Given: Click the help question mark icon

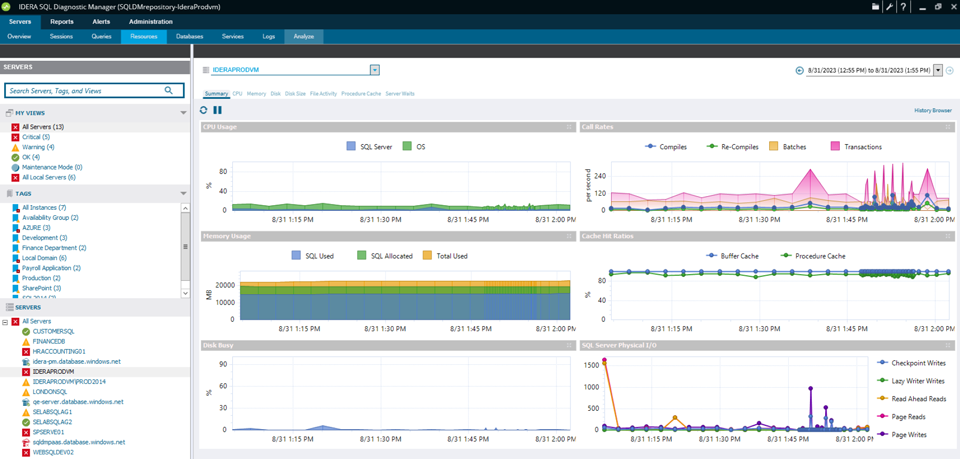Looking at the screenshot, I should [x=903, y=7].
